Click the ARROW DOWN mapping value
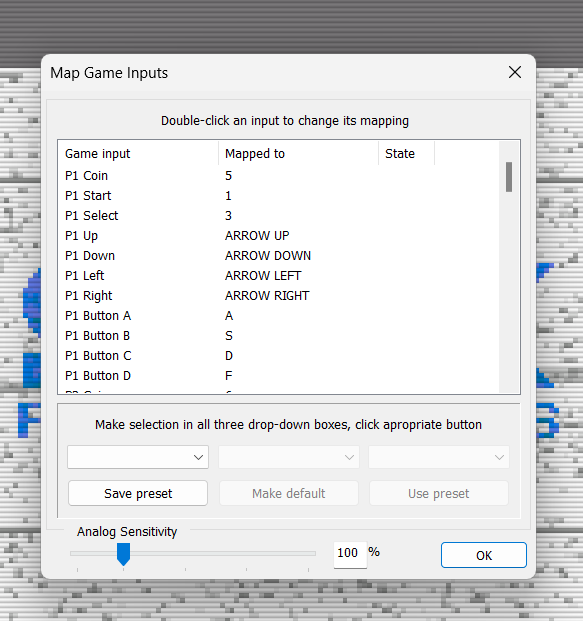 268,255
